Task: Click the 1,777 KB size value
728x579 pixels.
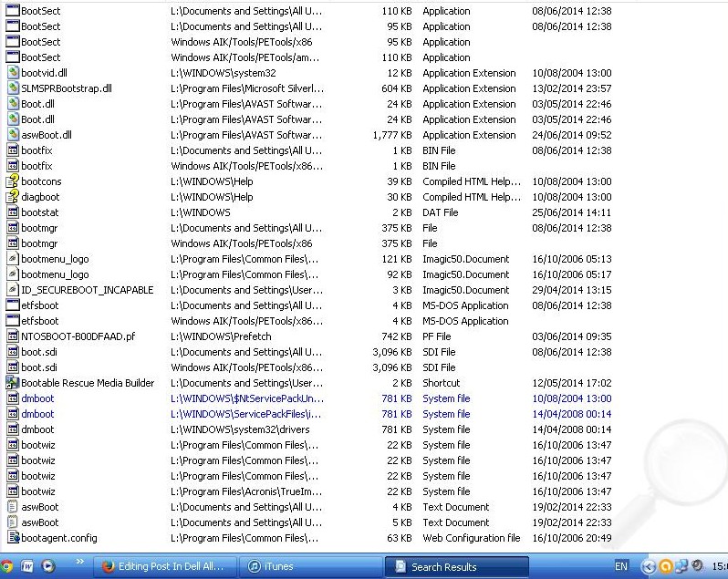Action: point(392,135)
